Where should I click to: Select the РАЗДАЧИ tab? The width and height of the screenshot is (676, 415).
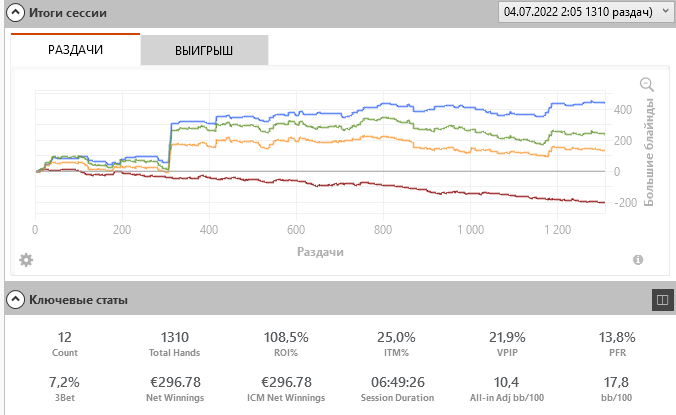(75, 50)
